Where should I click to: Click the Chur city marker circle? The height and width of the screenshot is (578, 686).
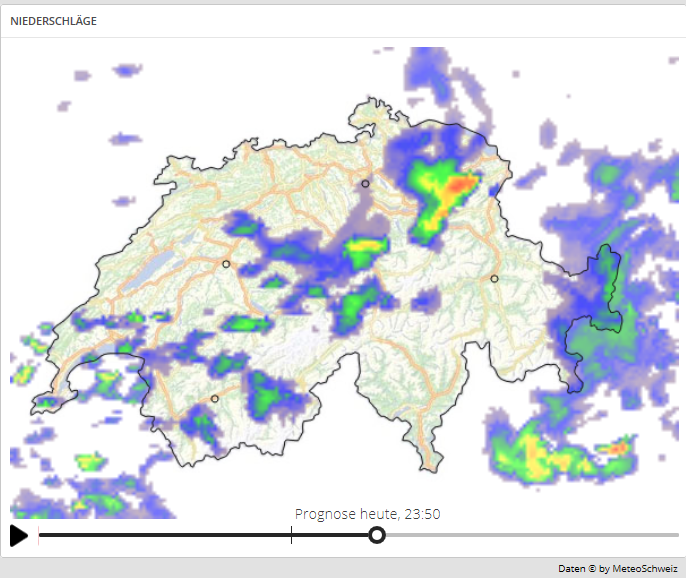(x=494, y=279)
